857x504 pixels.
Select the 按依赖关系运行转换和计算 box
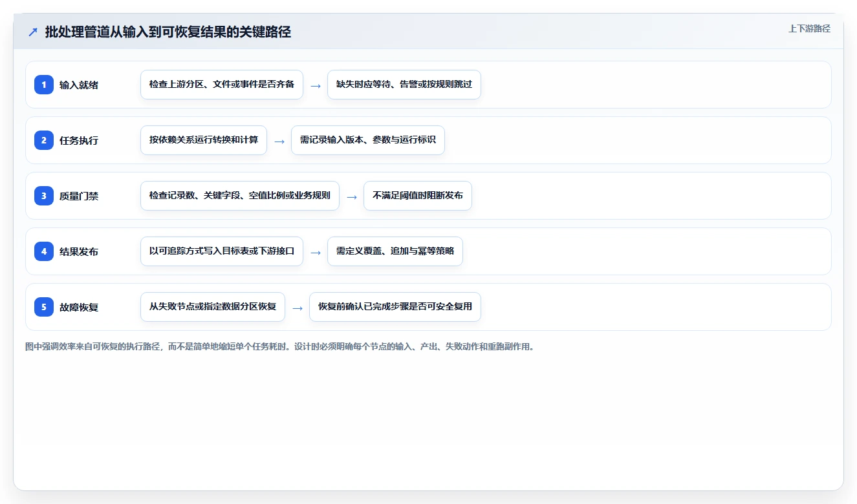pyautogui.click(x=204, y=140)
